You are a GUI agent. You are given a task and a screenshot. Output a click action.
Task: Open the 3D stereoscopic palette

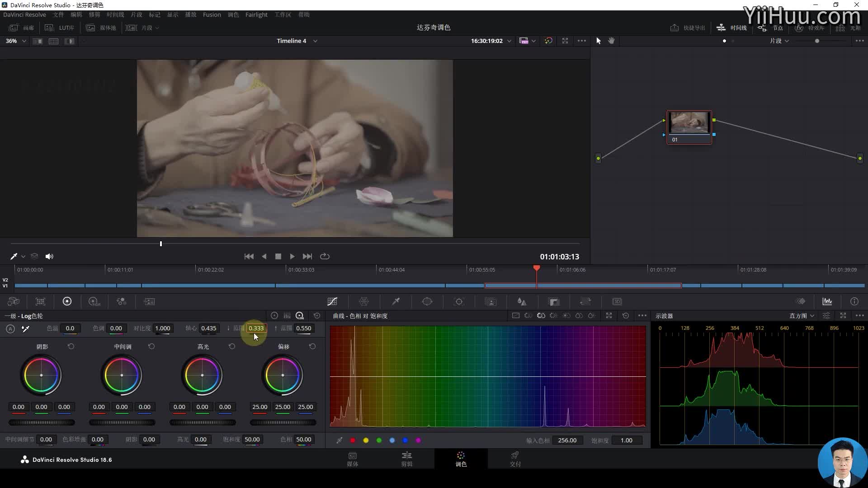click(617, 301)
